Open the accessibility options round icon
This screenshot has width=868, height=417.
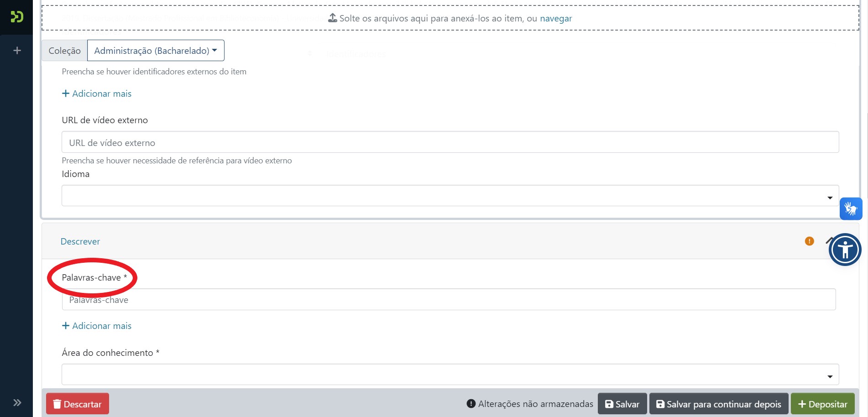pyautogui.click(x=845, y=250)
